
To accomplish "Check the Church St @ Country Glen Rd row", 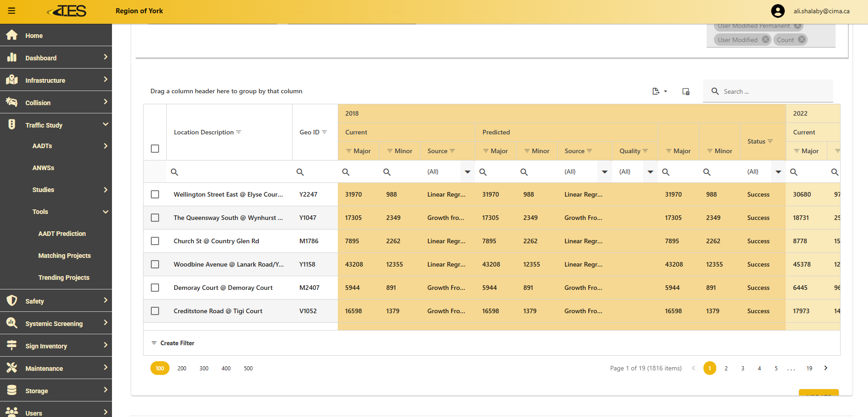I will [155, 241].
